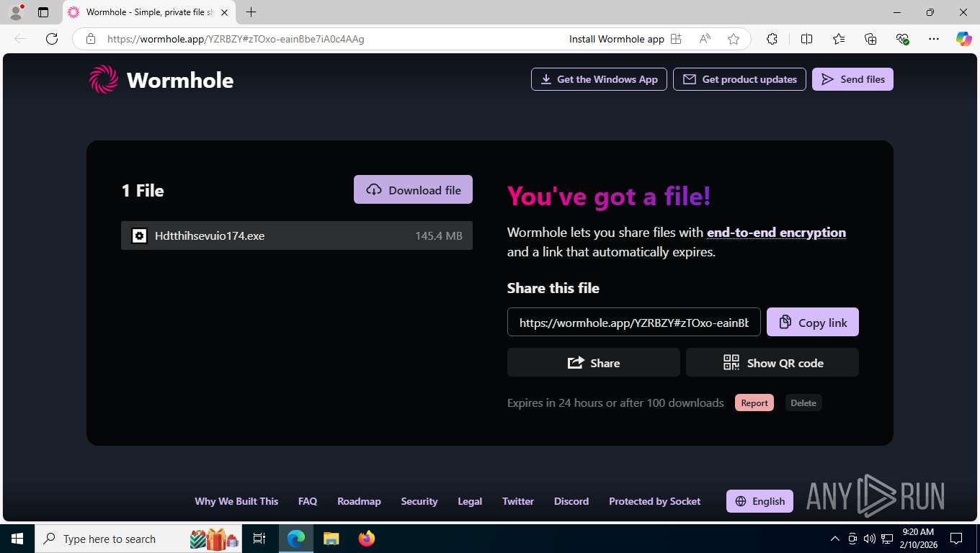Open the Discord footer link
This screenshot has width=980, height=553.
coord(571,501)
